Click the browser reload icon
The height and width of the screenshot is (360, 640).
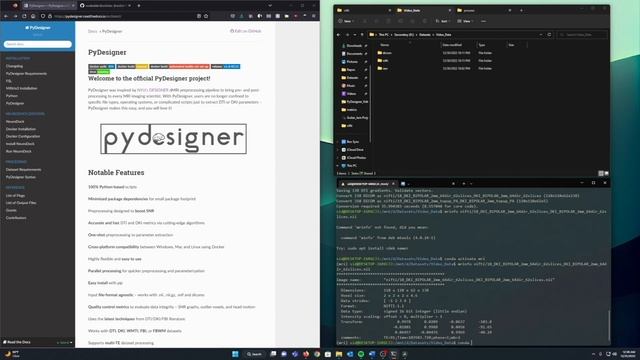click(24, 16)
